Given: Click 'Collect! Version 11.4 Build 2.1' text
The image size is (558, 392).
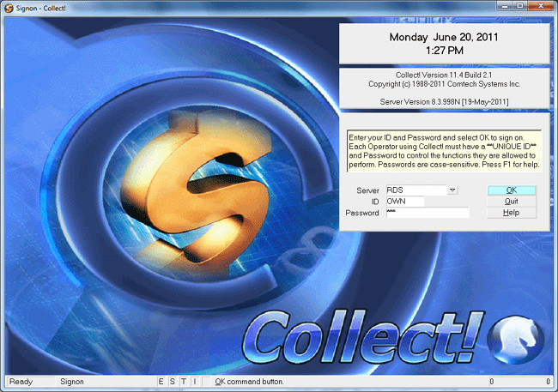Looking at the screenshot, I should tap(444, 75).
